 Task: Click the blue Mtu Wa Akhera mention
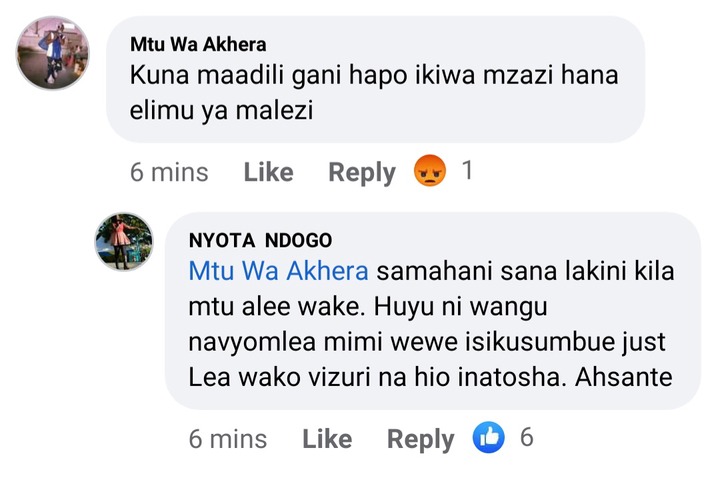278,271
